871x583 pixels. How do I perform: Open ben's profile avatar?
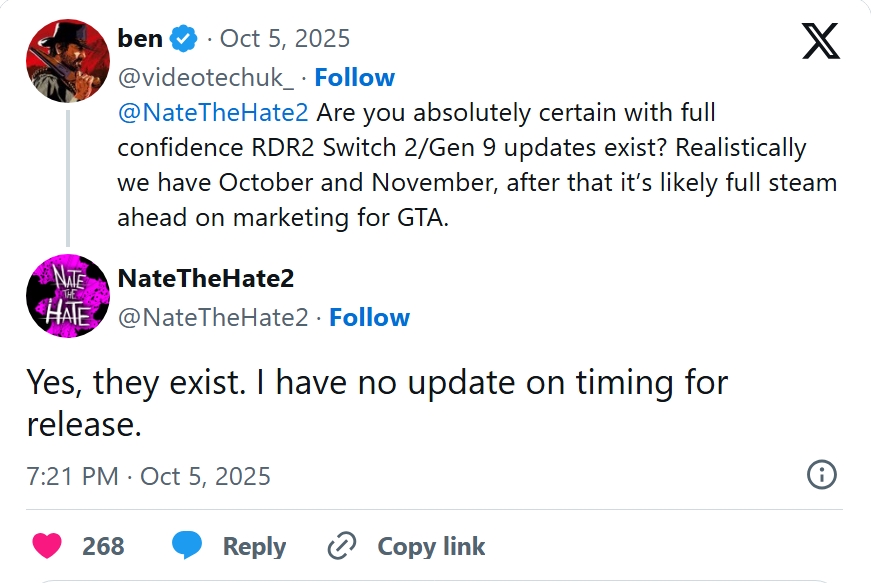pos(67,60)
